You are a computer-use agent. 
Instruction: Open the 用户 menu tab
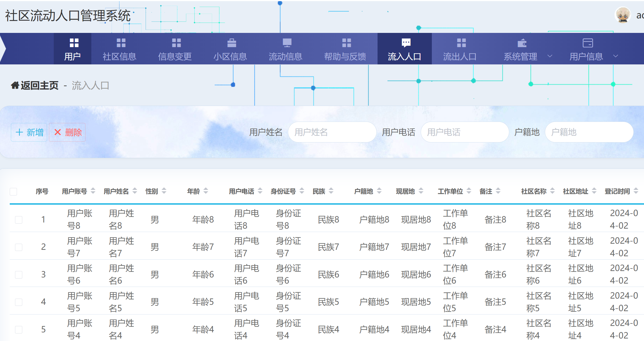[x=72, y=49]
